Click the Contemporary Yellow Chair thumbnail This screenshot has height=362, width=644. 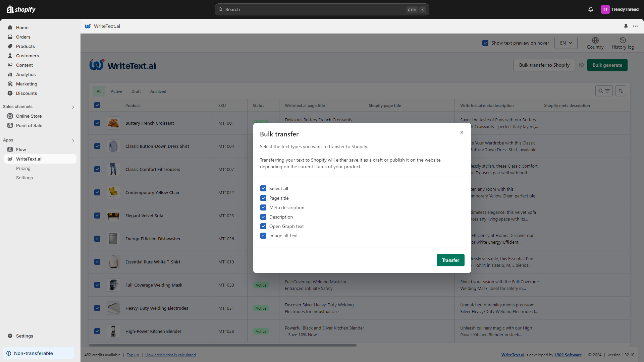click(113, 192)
